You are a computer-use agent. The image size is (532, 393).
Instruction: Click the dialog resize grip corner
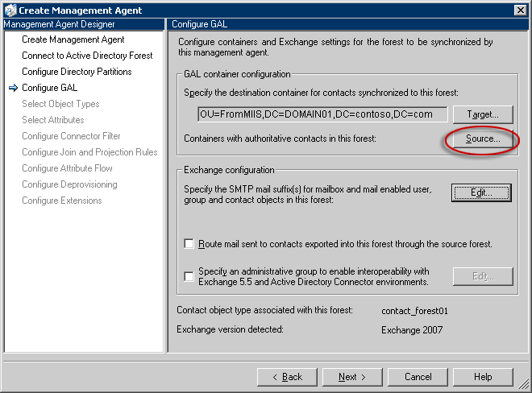tap(525, 385)
